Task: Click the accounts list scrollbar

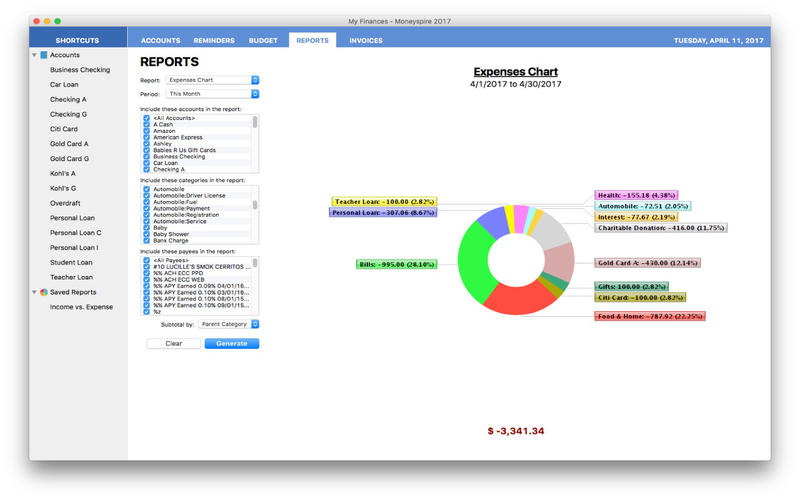Action: [x=255, y=122]
